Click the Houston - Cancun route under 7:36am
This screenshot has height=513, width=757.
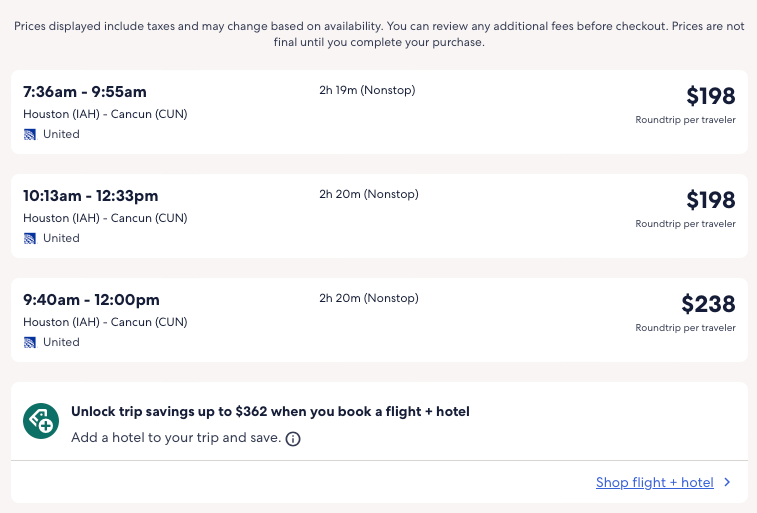click(x=105, y=114)
